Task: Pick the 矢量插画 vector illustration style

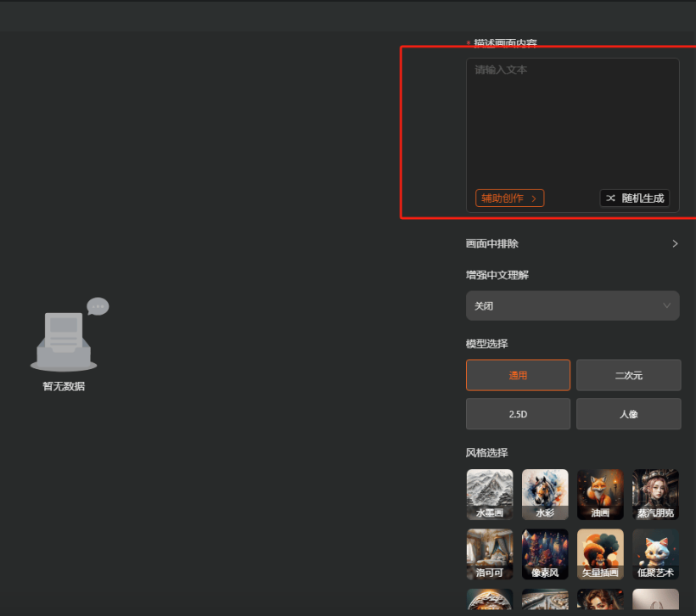Action: click(600, 553)
